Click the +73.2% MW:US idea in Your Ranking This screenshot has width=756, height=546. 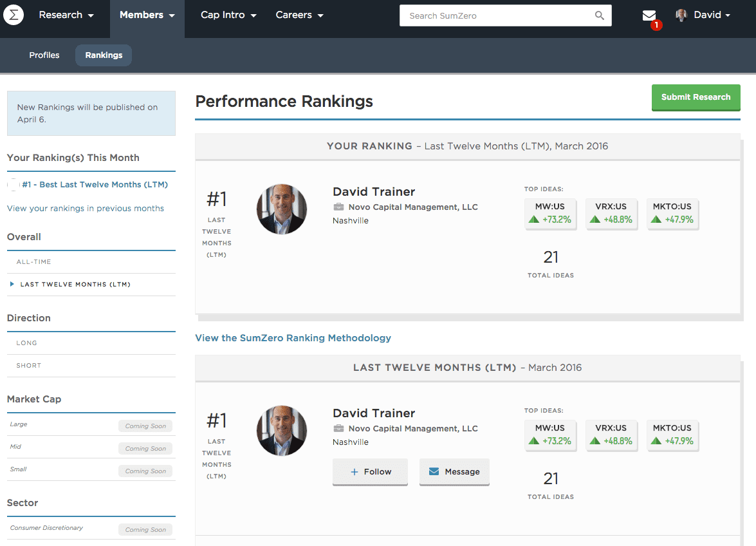(x=550, y=214)
